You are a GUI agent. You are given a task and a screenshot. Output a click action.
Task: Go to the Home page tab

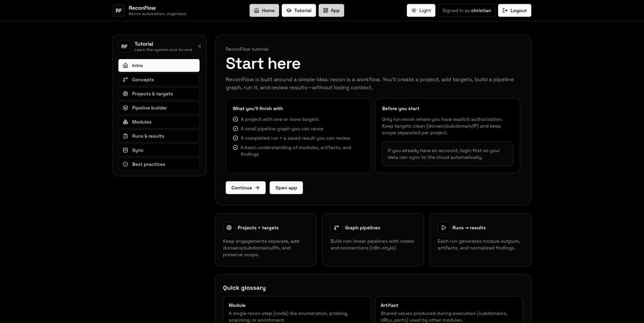pos(264,10)
